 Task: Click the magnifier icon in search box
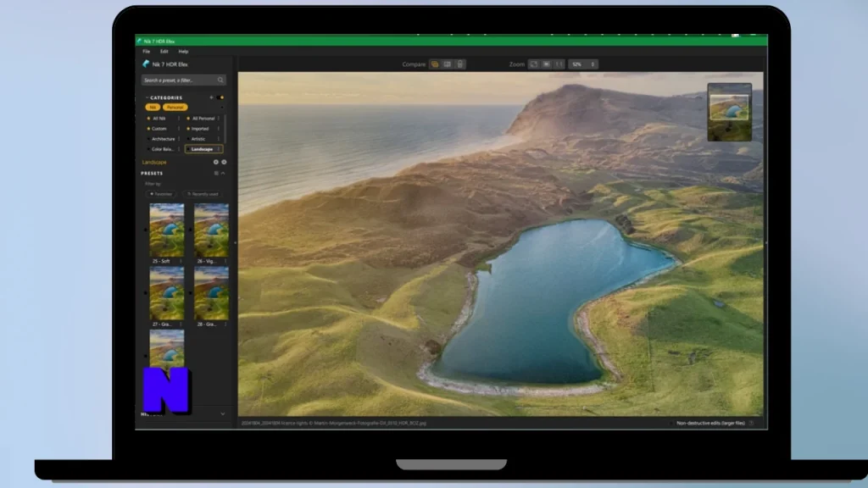[220, 80]
